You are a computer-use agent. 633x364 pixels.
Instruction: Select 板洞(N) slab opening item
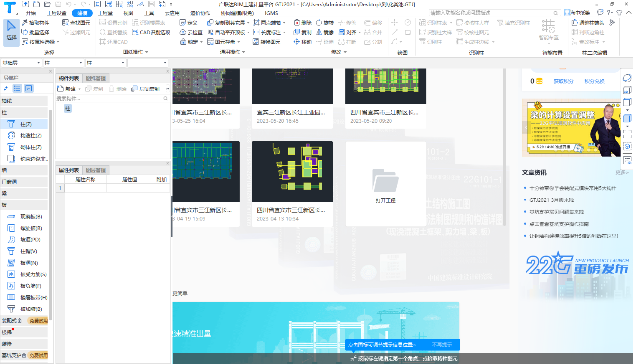tap(24, 263)
